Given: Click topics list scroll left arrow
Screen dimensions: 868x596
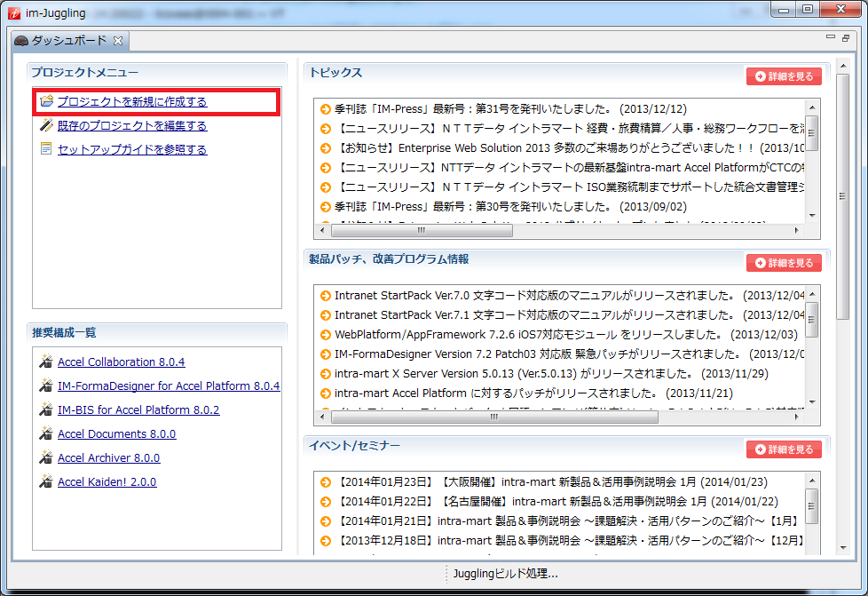Looking at the screenshot, I should (x=323, y=230).
